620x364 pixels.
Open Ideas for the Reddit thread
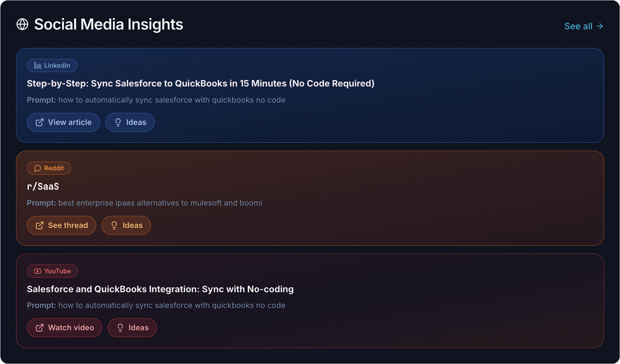[x=126, y=225]
